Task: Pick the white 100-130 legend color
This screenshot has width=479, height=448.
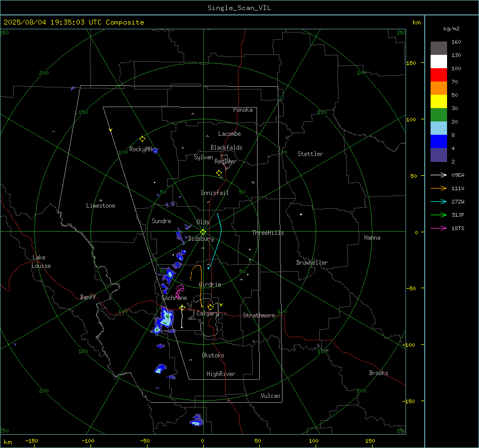Action: [x=439, y=62]
